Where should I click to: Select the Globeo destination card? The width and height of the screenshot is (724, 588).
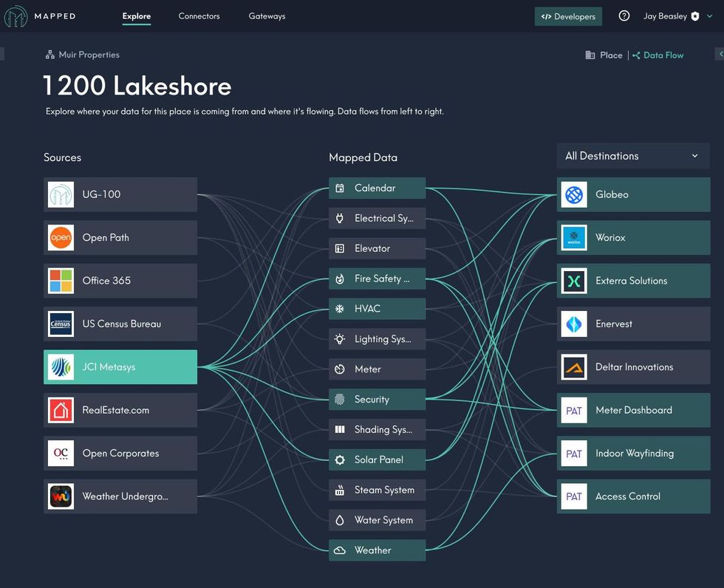[634, 194]
